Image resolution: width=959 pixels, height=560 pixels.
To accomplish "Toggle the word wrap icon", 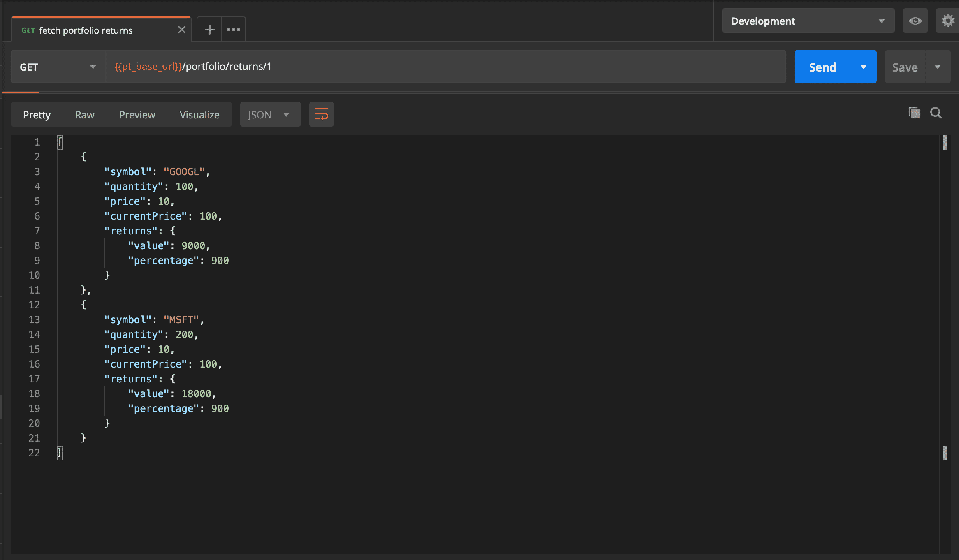I will [x=321, y=114].
